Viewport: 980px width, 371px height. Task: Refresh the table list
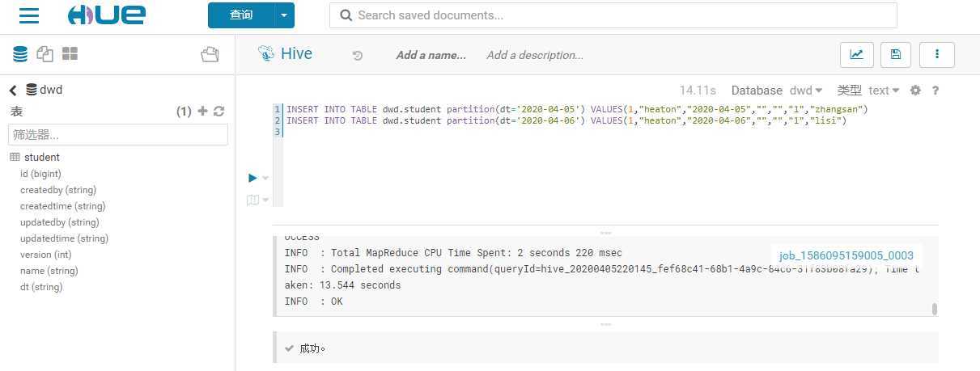point(218,112)
